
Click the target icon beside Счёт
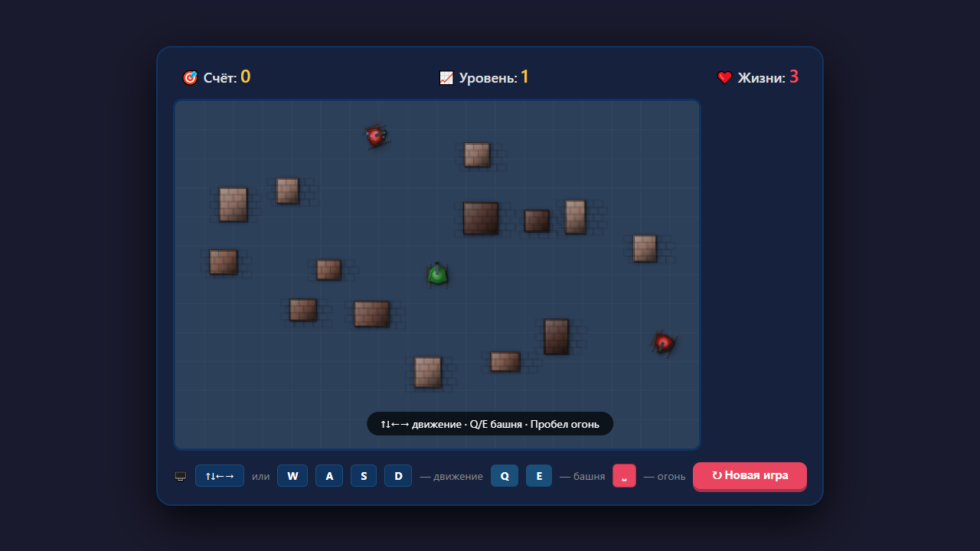pyautogui.click(x=190, y=77)
